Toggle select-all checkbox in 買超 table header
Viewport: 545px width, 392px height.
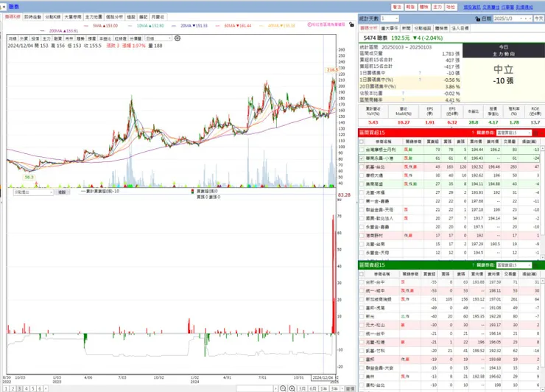tap(362, 141)
